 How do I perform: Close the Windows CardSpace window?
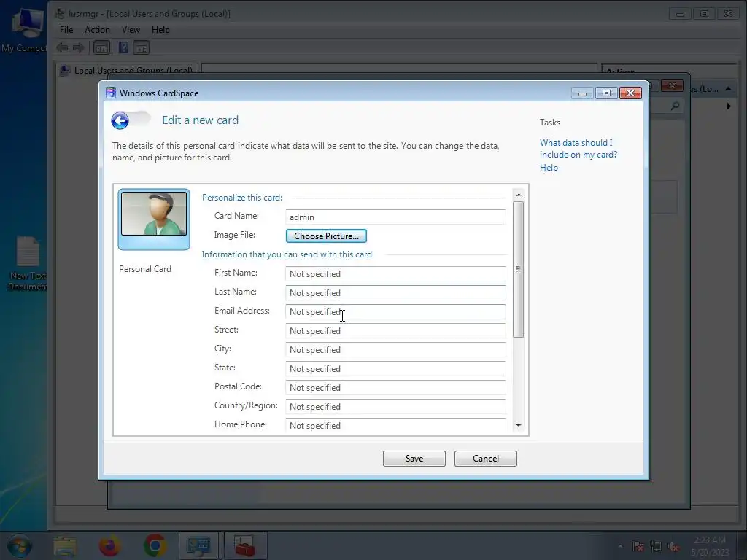pyautogui.click(x=630, y=93)
